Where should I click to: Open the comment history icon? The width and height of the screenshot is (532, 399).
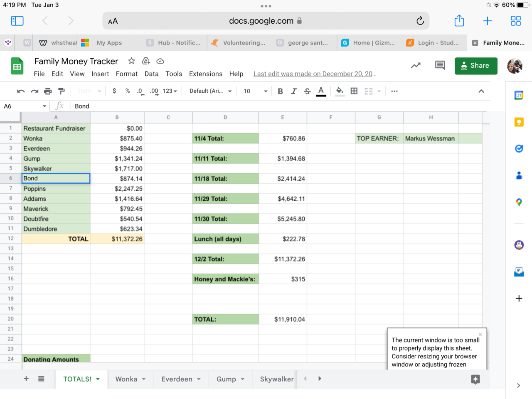coord(440,65)
